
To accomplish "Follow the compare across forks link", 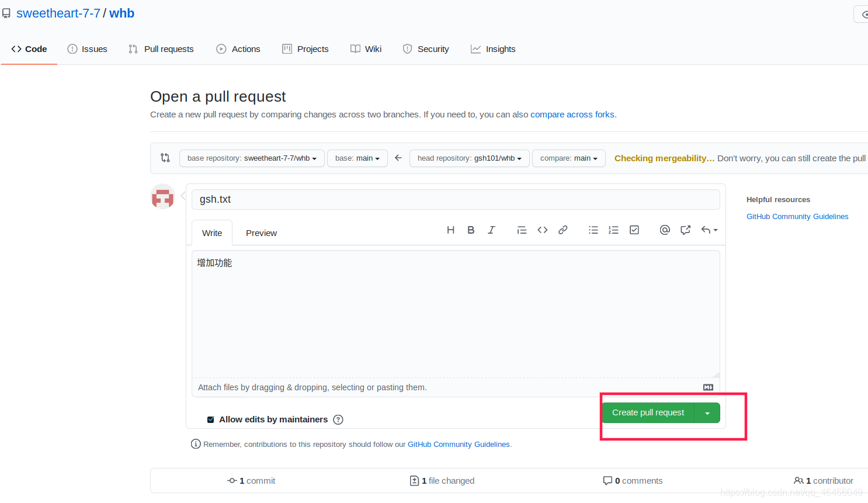I will click(572, 115).
